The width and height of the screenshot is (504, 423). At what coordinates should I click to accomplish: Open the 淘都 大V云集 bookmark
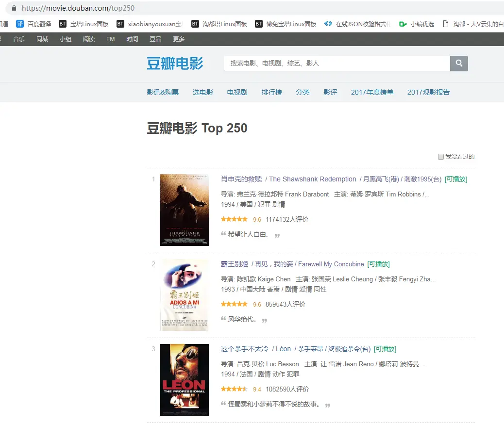(473, 24)
